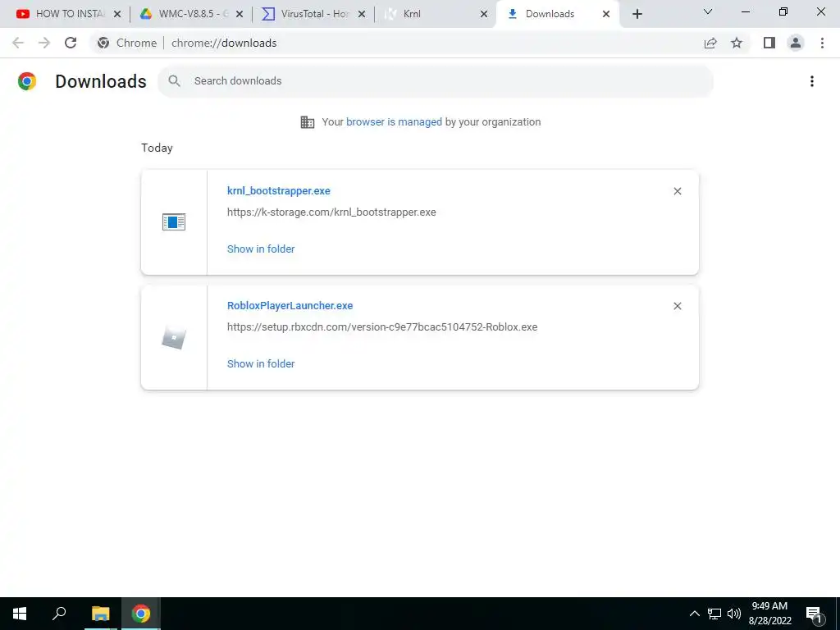Open File Explorer from the taskbar

(x=100, y=614)
